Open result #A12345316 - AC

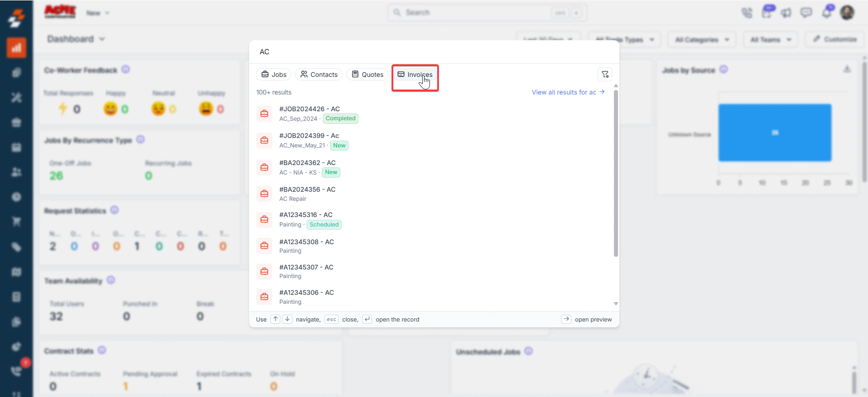[x=433, y=219]
